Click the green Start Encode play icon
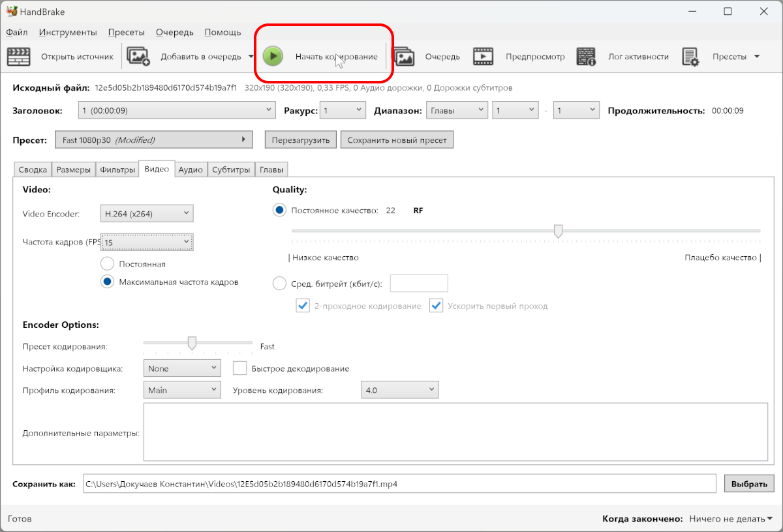The image size is (783, 532). coord(273,57)
